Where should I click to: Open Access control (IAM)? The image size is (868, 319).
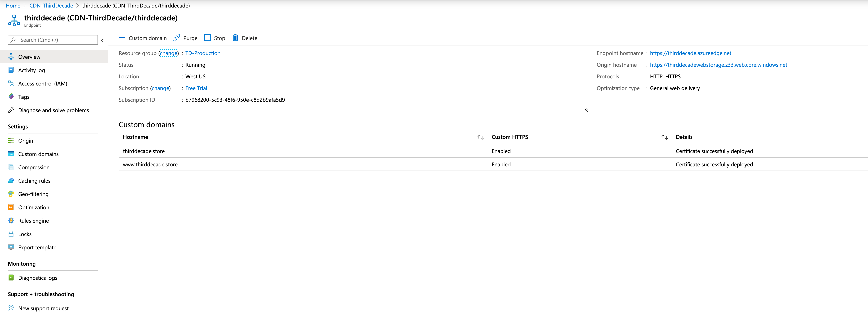click(43, 83)
